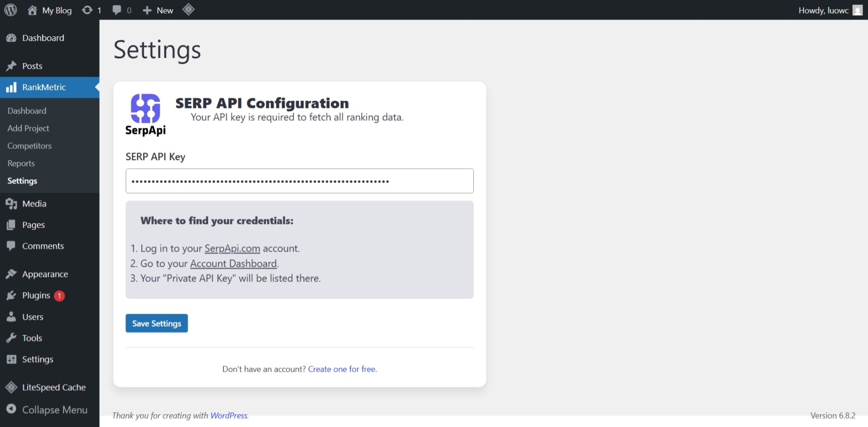Open the LiteSpeed Cache menu label

[54, 387]
